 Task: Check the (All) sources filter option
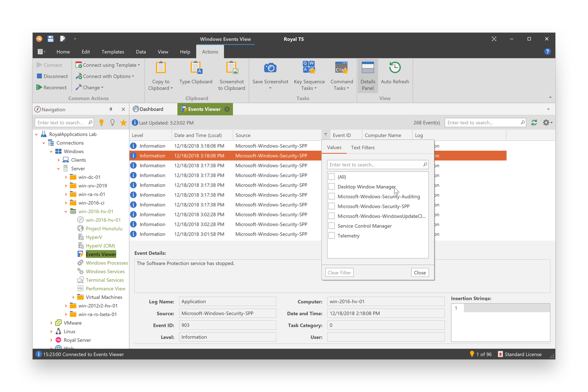click(x=332, y=176)
